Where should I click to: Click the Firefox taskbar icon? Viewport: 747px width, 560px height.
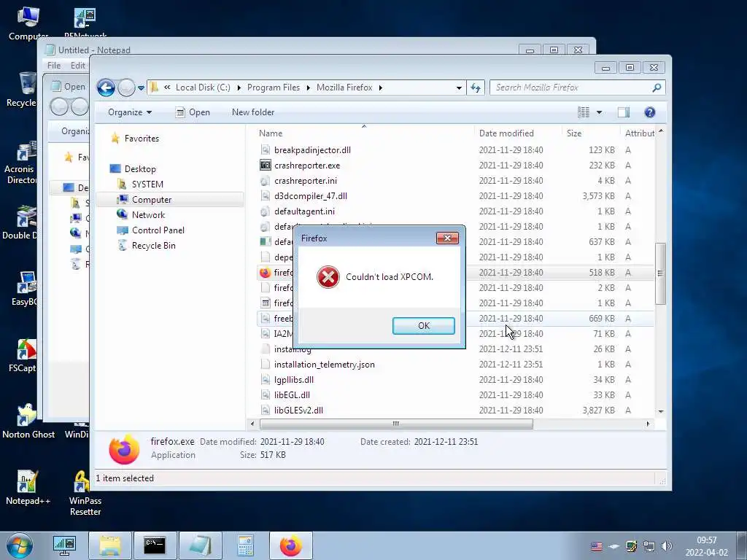[290, 545]
